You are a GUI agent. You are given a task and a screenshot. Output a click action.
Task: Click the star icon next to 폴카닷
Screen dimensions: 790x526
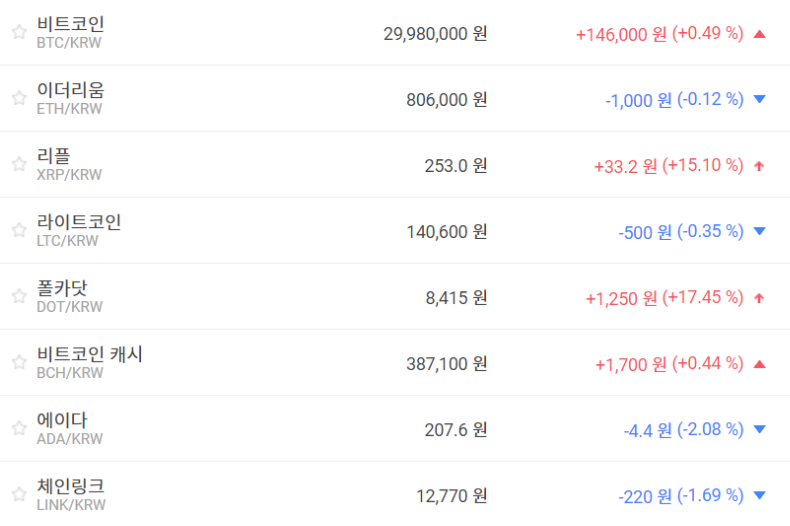(19, 296)
